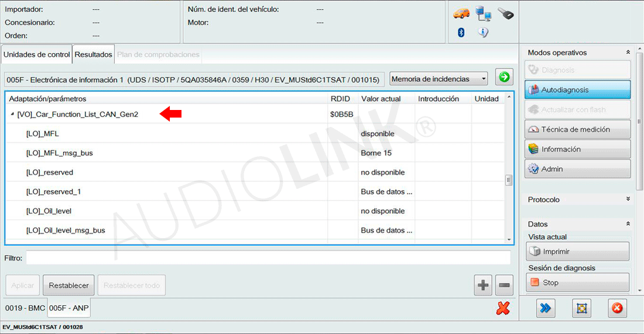Viewport: 644px width, 334px height.
Task: Click the car key icon
Action: [x=505, y=13]
